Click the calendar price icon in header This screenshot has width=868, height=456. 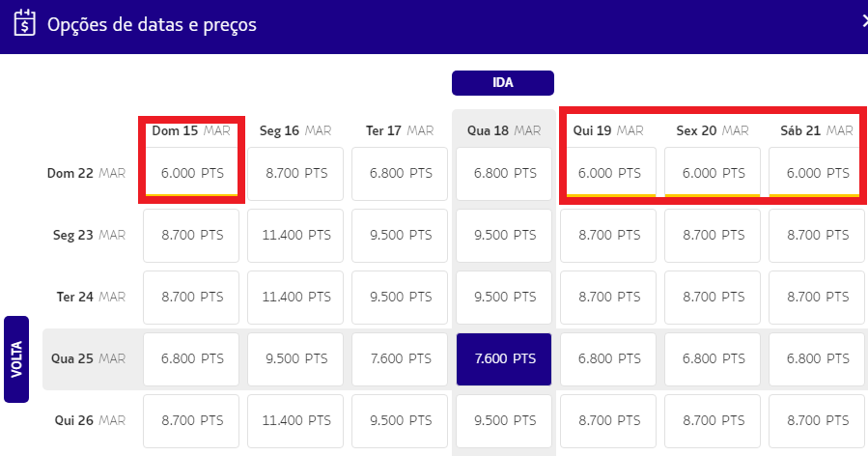[x=25, y=23]
